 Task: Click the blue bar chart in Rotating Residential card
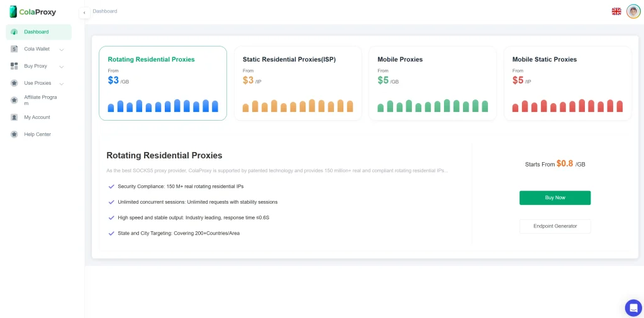click(x=163, y=106)
